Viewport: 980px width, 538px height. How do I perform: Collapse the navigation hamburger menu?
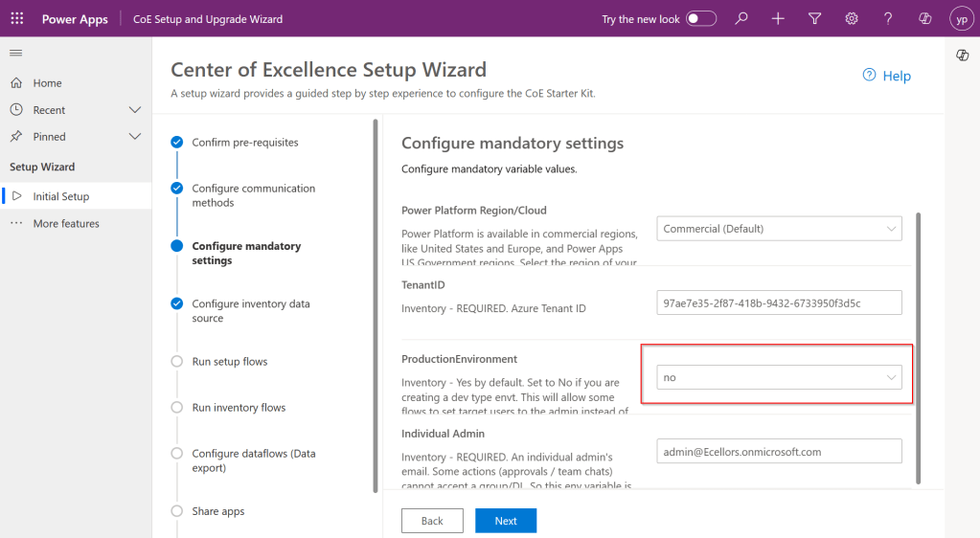point(16,52)
